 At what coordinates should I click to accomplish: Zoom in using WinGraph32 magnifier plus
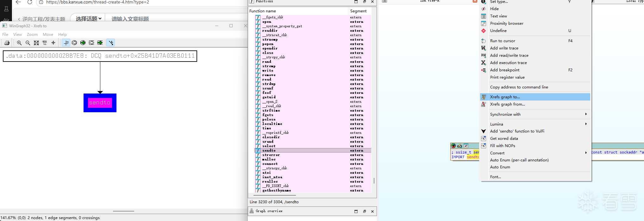[19, 43]
